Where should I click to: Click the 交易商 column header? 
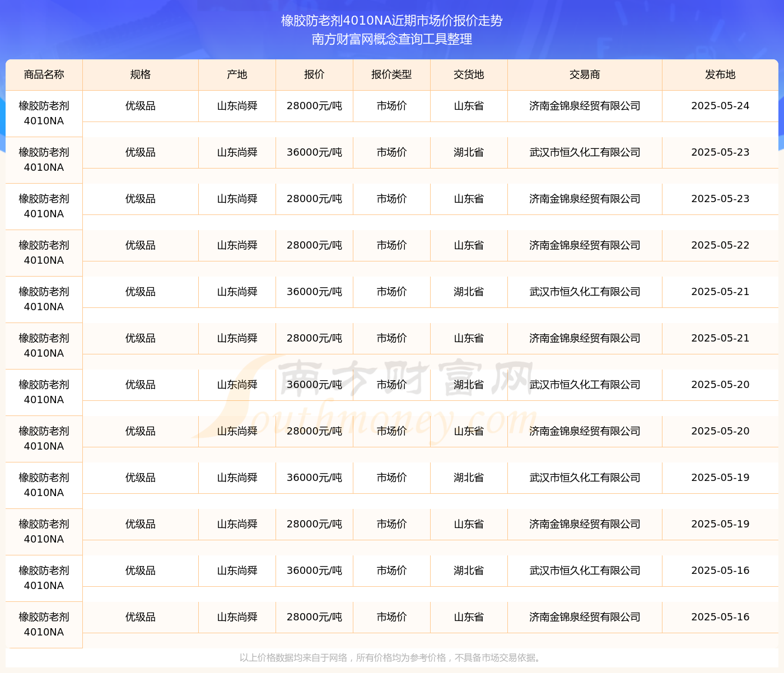click(x=585, y=74)
